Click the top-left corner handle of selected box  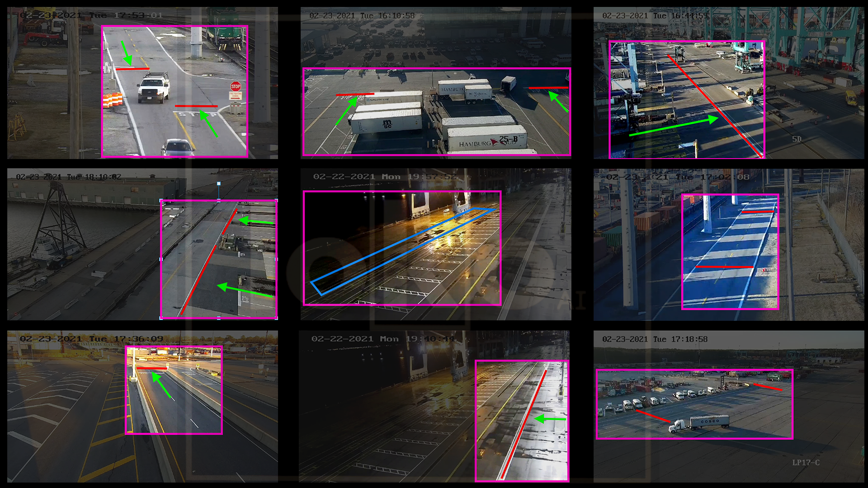pos(161,200)
